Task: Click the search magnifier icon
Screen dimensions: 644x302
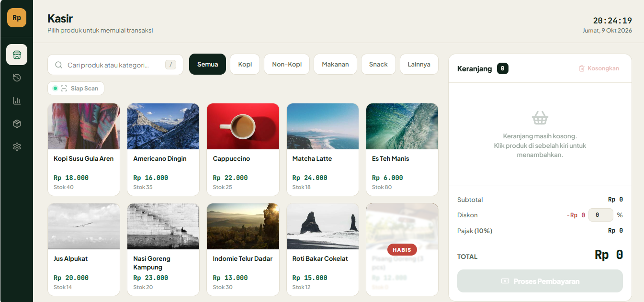Action: pos(59,65)
